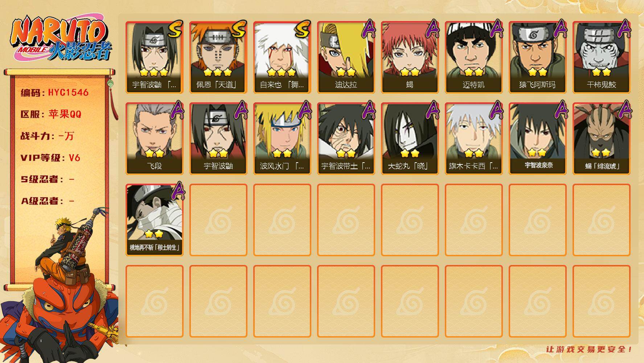Click the 让游戏交易更安全 slogan text
Screen dimensions: 644x363
(x=589, y=349)
